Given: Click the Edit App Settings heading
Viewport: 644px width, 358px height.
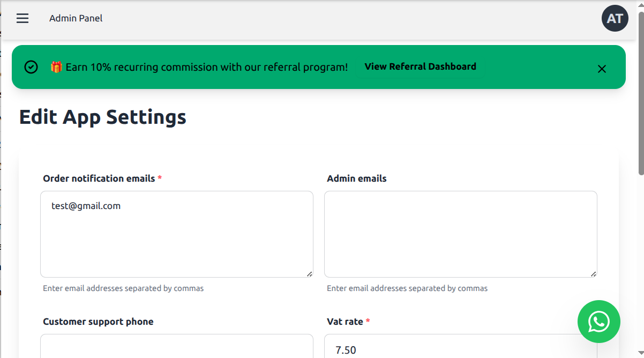Looking at the screenshot, I should coord(102,116).
